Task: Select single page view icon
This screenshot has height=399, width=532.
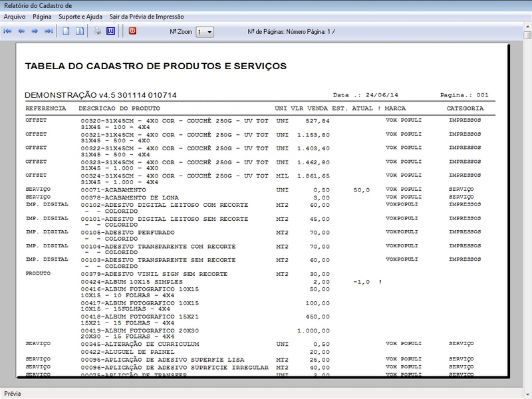Action: (66, 31)
